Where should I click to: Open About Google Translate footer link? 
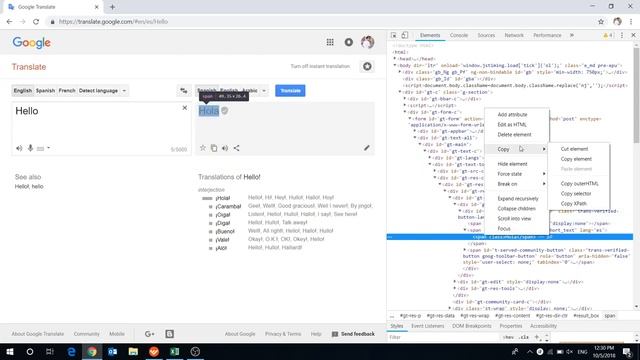(x=38, y=334)
